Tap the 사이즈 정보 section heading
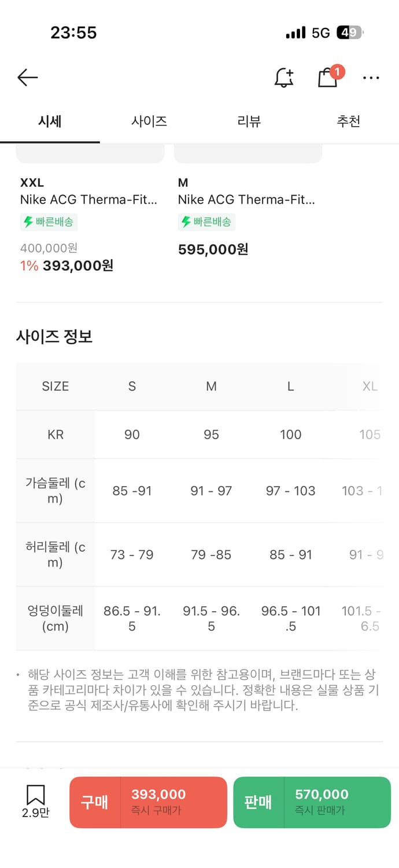This screenshot has width=399, height=868. (54, 336)
